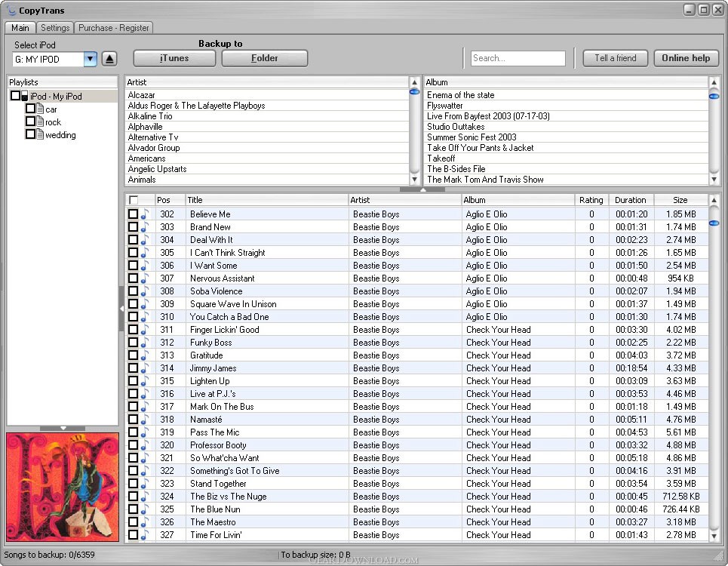This screenshot has height=566, width=728.
Task: Check the iPod - My iPod checkbox
Action: [15, 96]
